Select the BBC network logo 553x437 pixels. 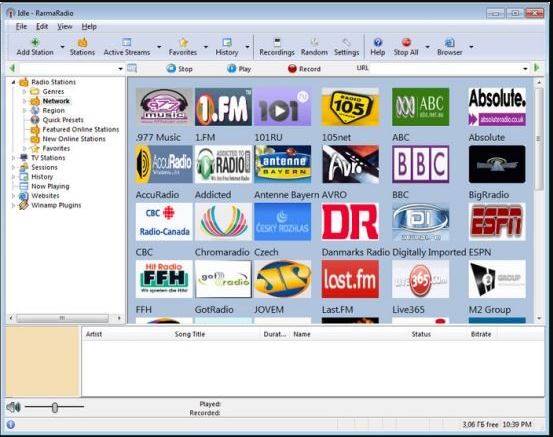click(x=420, y=164)
